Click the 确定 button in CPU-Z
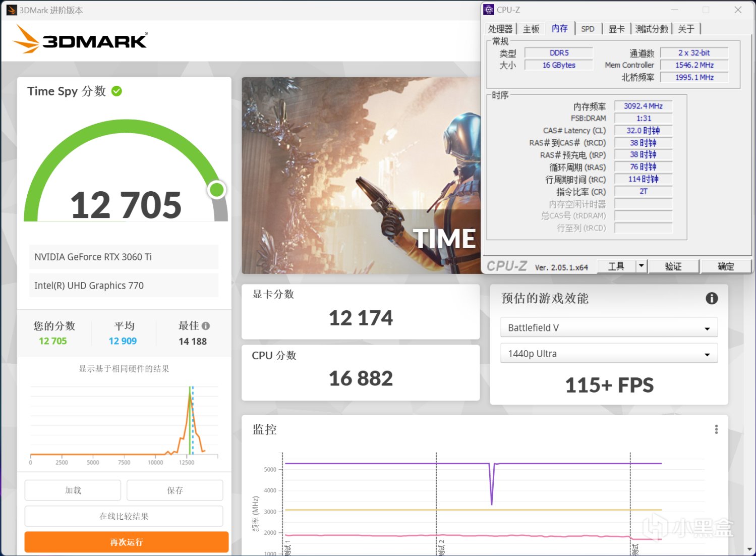Viewport: 756px width, 556px height. (726, 266)
